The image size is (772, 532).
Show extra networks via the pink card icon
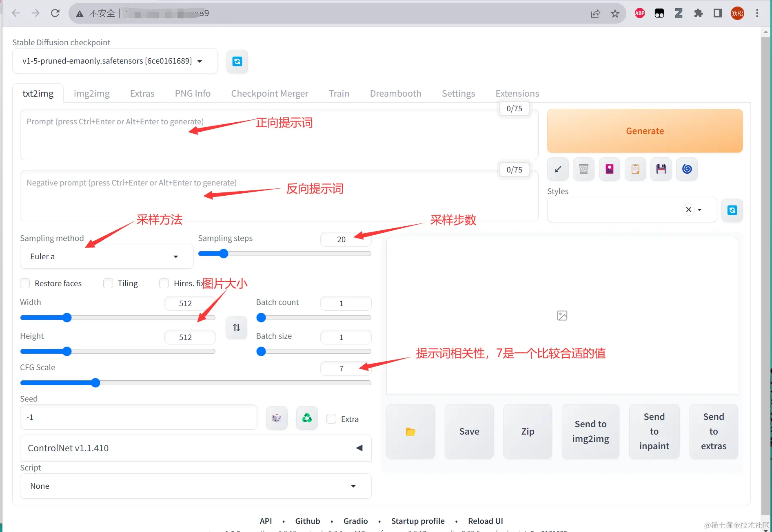pos(610,169)
